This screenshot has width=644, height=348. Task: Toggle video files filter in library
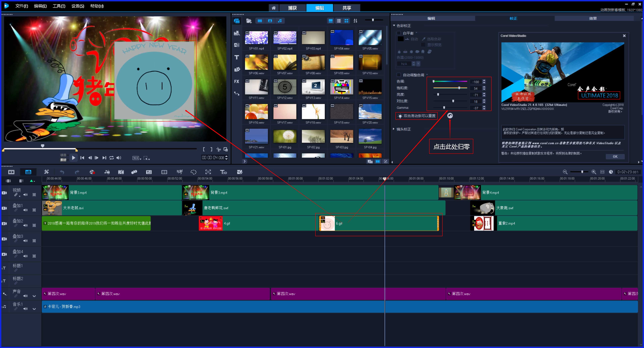[260, 21]
